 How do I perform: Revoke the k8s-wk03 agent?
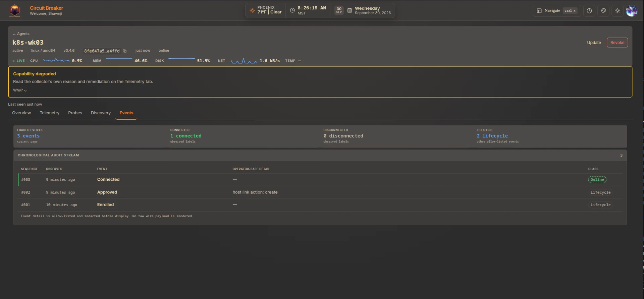tap(617, 43)
